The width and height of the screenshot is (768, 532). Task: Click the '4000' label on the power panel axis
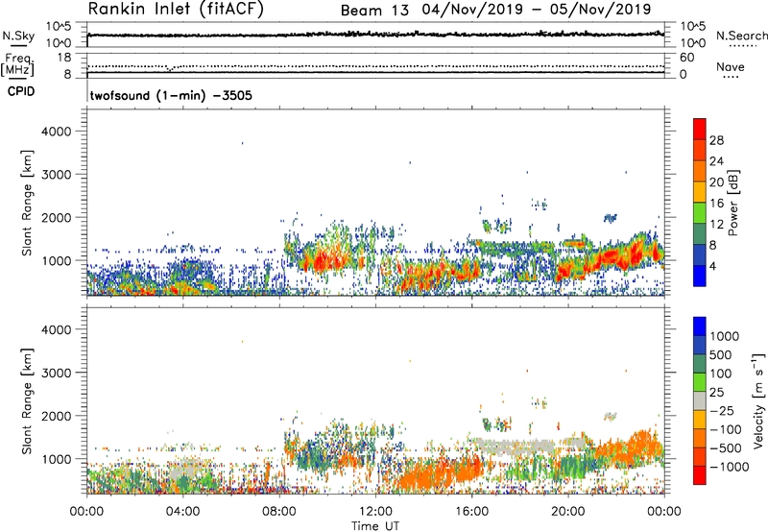click(x=56, y=132)
